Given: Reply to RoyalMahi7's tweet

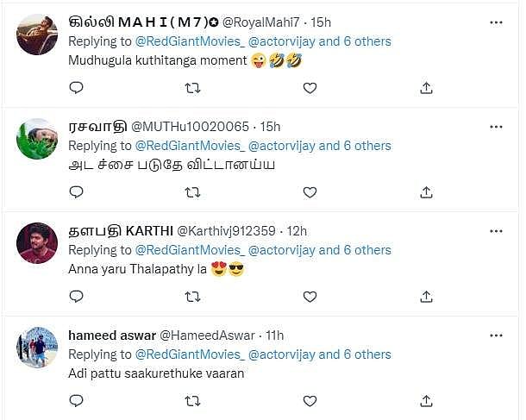Looking at the screenshot, I should 76,87.
